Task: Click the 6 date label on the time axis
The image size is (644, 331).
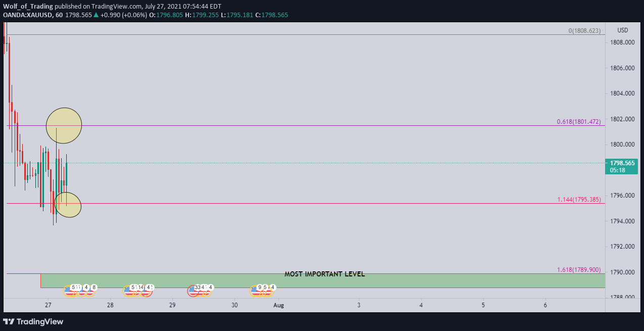Action: coord(545,305)
